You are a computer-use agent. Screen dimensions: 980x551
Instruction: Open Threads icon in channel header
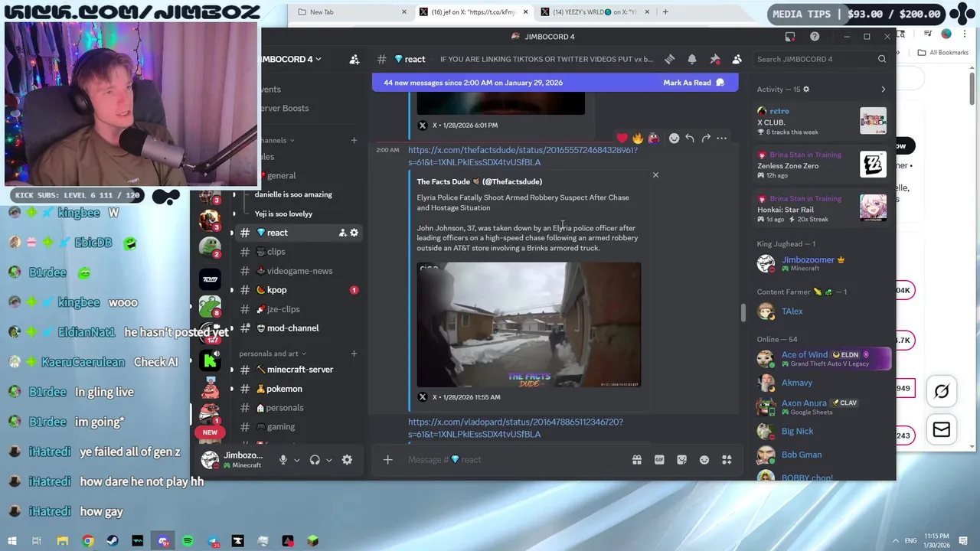point(669,59)
